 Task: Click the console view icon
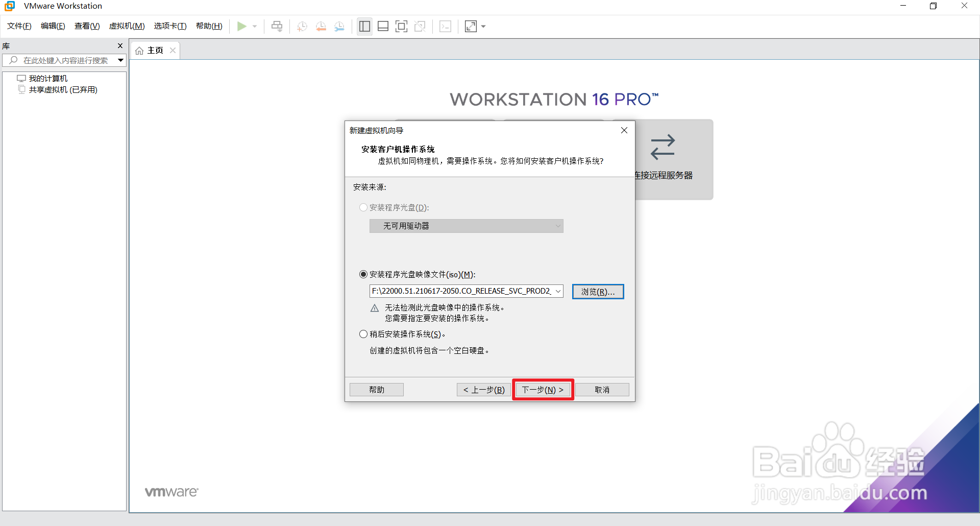tap(445, 26)
